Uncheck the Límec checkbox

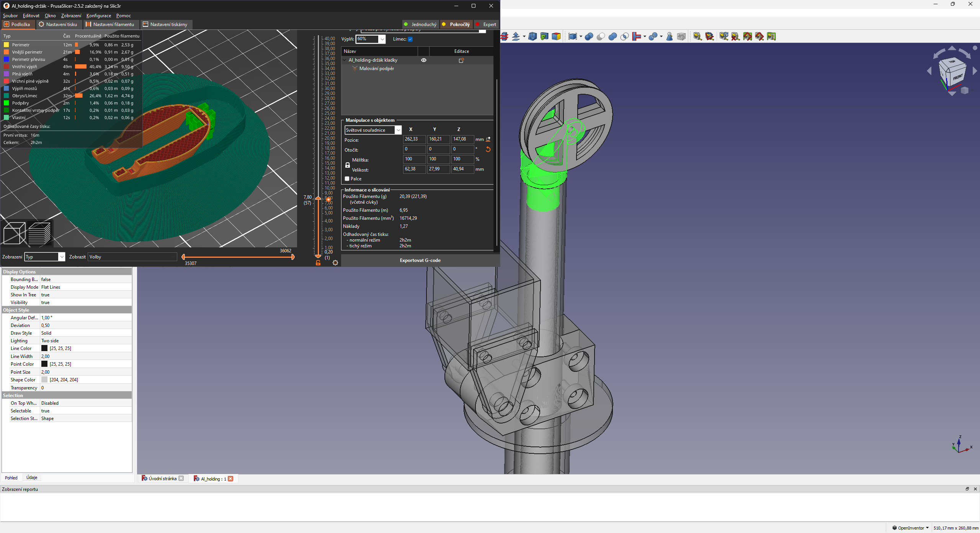(x=410, y=39)
